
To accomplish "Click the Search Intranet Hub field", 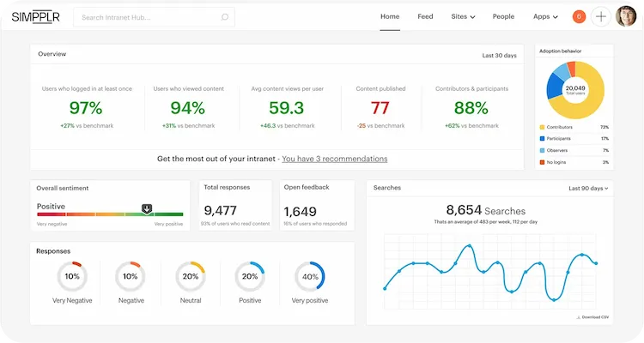I will pyautogui.click(x=146, y=16).
